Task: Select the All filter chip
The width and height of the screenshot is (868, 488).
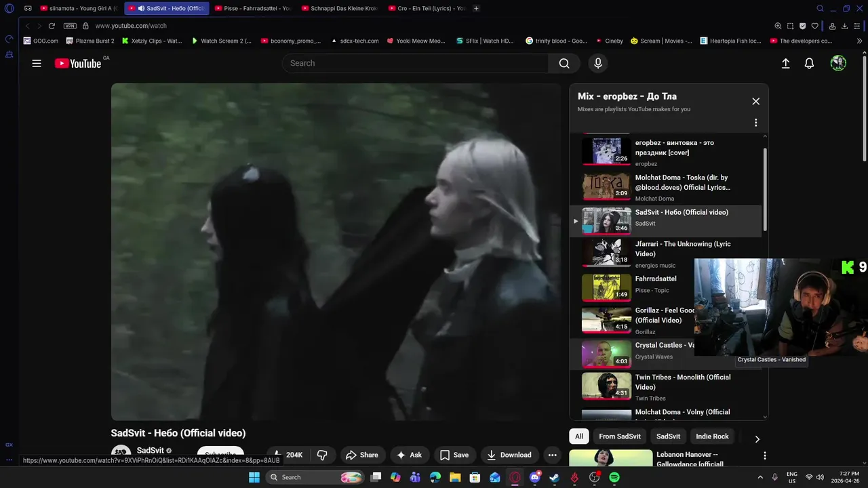Action: (578, 436)
